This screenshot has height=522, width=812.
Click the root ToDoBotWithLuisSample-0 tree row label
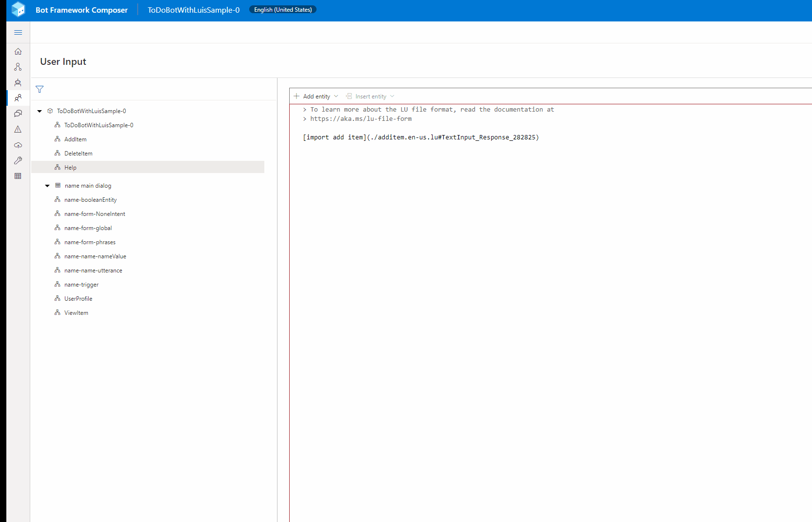point(91,111)
